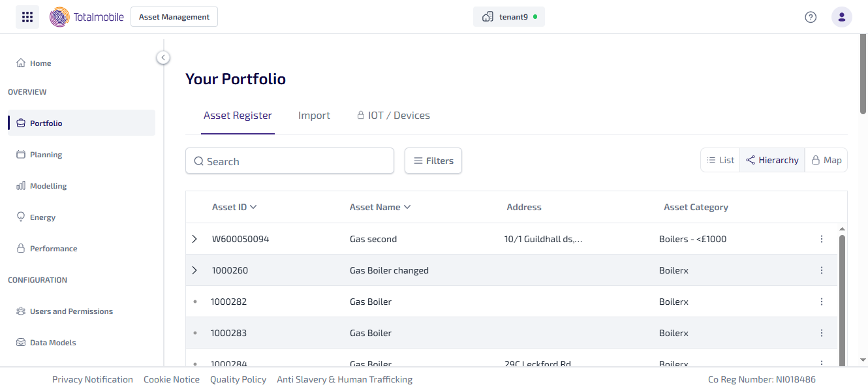Viewport: 868px width, 391px height.
Task: Switch to the locked Map view
Action: [x=826, y=160]
